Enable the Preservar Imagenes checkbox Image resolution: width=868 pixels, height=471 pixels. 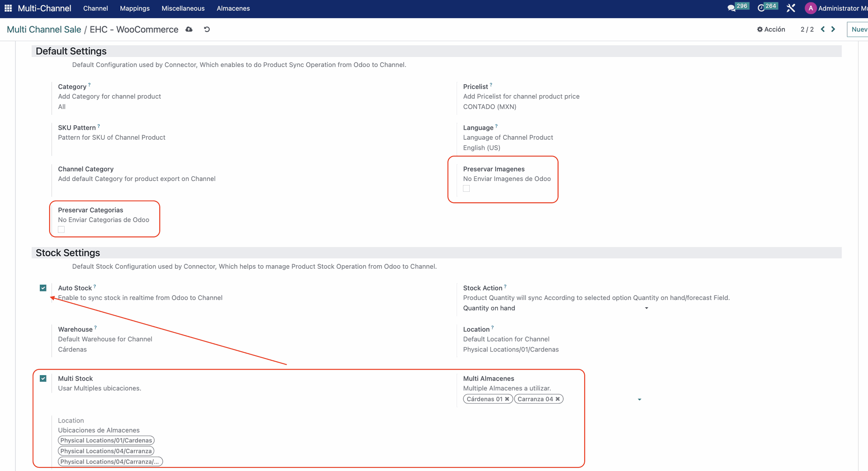point(467,189)
